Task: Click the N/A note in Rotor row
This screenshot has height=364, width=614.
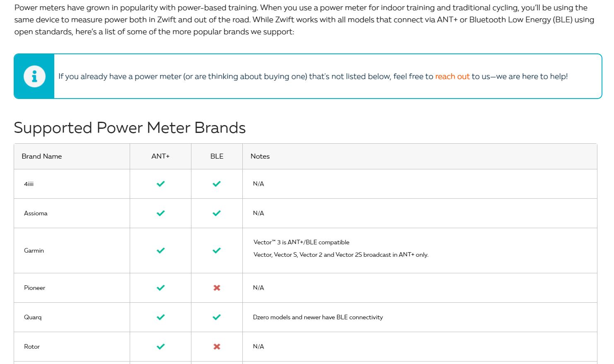Action: 259,347
